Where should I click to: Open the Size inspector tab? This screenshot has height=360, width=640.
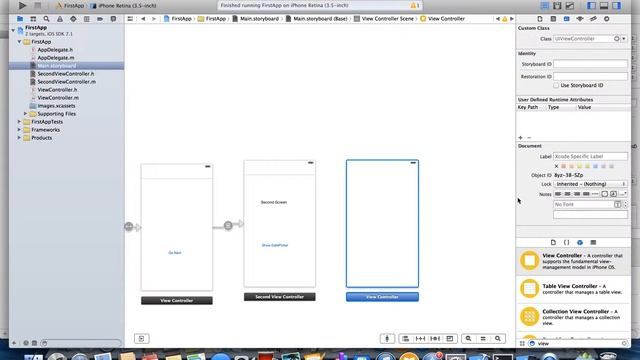click(593, 19)
